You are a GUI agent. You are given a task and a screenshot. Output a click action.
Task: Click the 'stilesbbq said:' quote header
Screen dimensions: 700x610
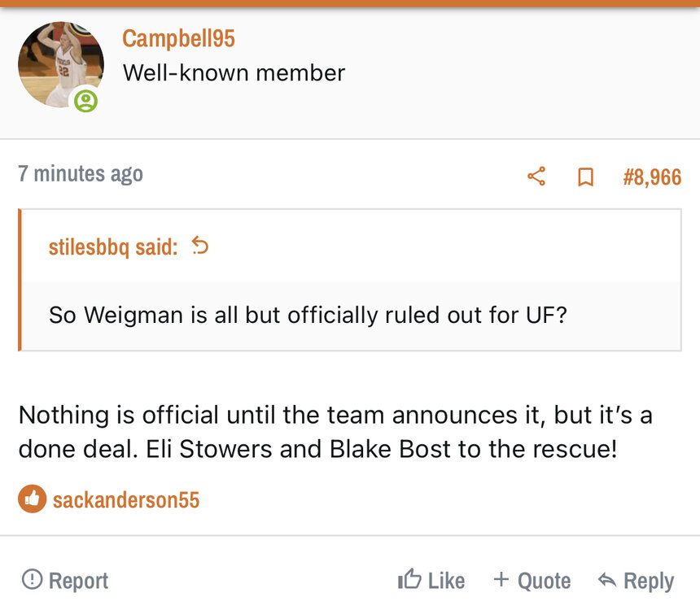113,246
